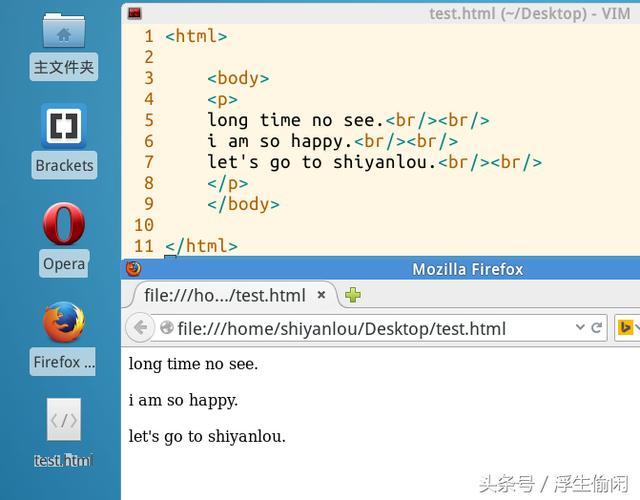Image resolution: width=640 pixels, height=500 pixels.
Task: Click the 主文件夹 label on desktop
Action: click(64, 67)
